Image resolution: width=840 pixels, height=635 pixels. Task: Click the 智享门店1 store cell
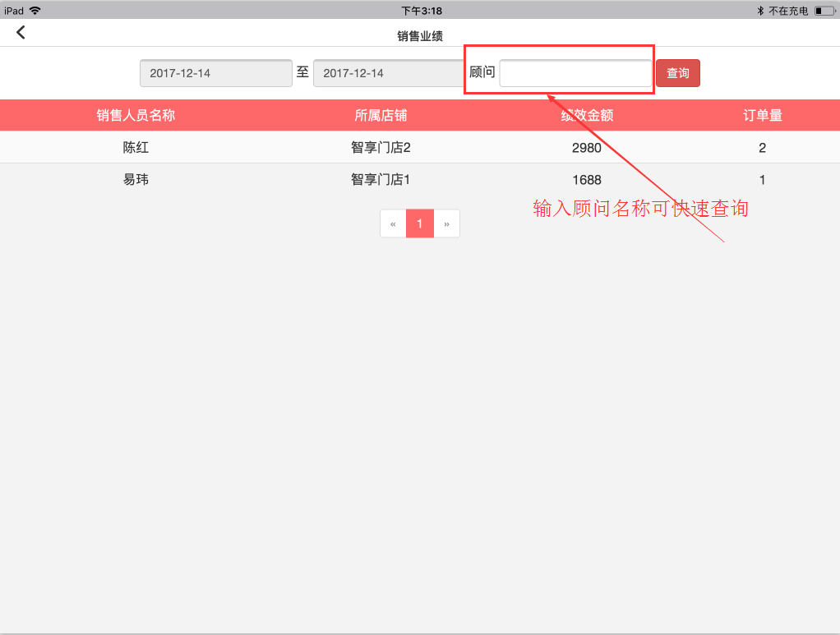click(381, 180)
